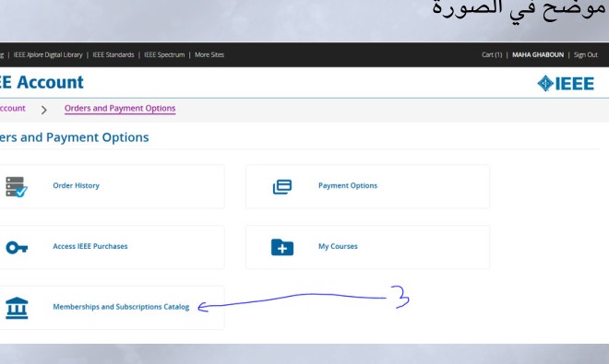Open Payment Options
This screenshot has height=364, width=609.
(348, 185)
